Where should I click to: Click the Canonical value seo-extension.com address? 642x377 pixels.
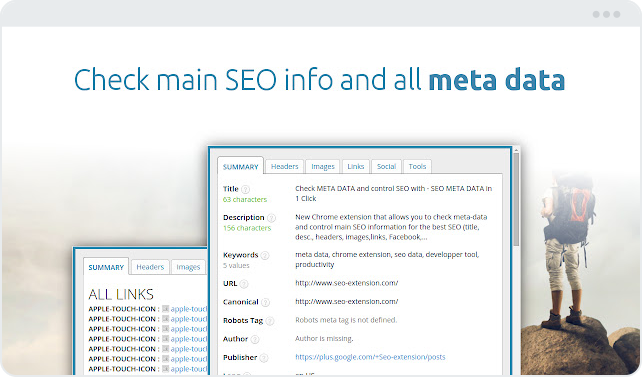click(x=346, y=301)
